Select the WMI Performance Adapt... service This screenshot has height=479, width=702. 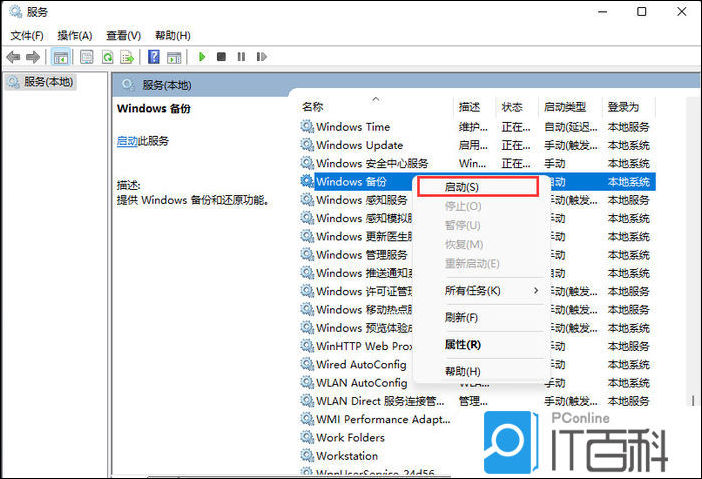[x=383, y=419]
